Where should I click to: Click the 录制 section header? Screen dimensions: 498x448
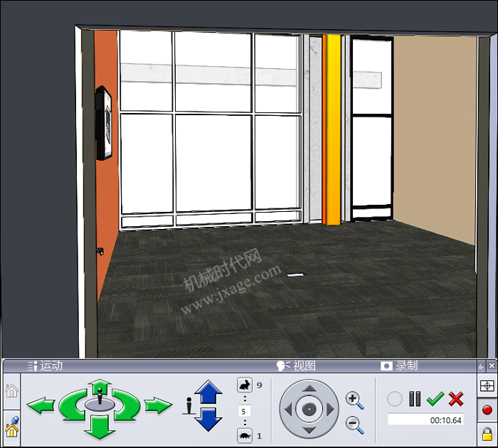click(x=399, y=366)
